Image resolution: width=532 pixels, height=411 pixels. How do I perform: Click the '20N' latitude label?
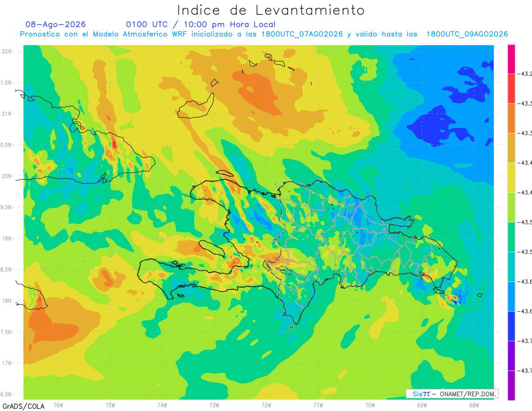[x=7, y=176]
